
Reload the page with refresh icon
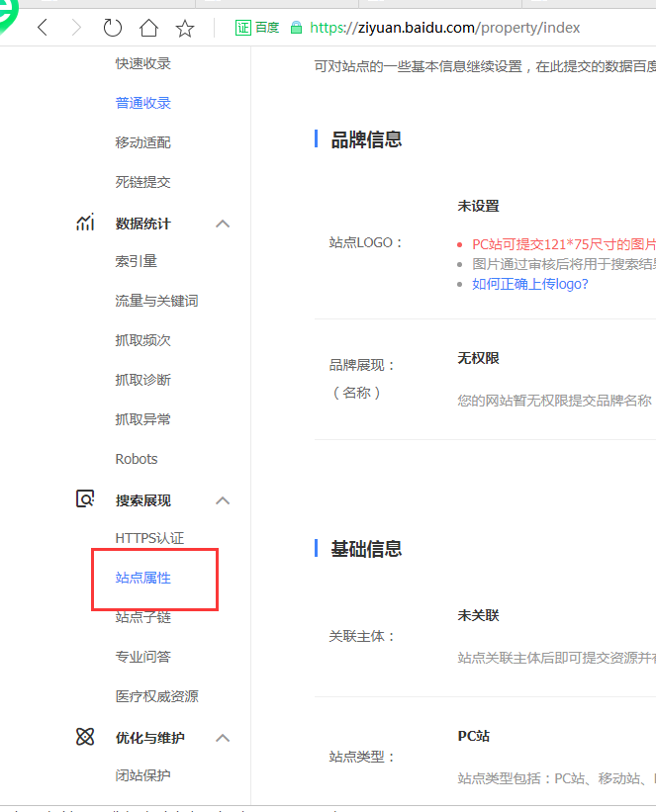[112, 28]
